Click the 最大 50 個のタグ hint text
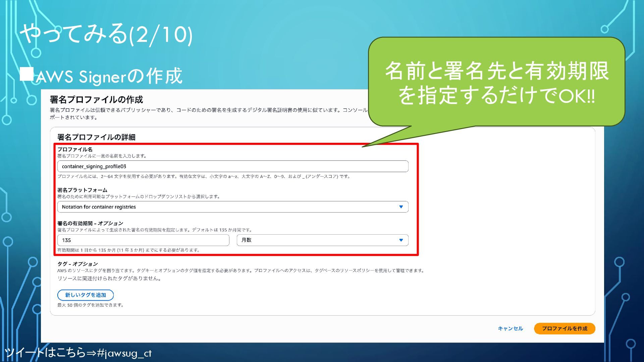This screenshot has width=644, height=362. tap(91, 305)
